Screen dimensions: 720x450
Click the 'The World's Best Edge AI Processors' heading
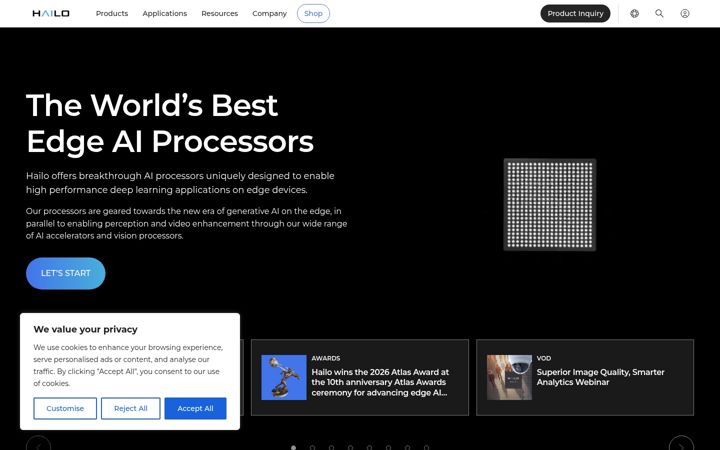pos(170,123)
